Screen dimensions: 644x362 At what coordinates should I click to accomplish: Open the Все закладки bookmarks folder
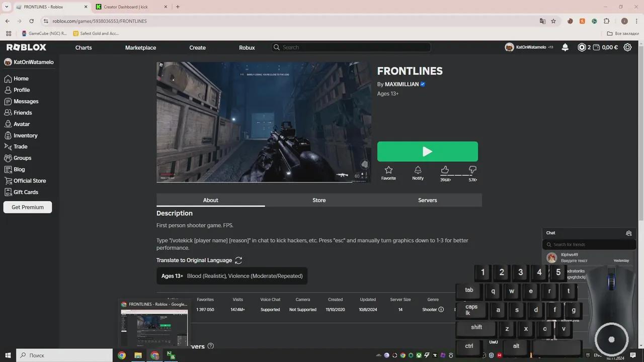623,33
